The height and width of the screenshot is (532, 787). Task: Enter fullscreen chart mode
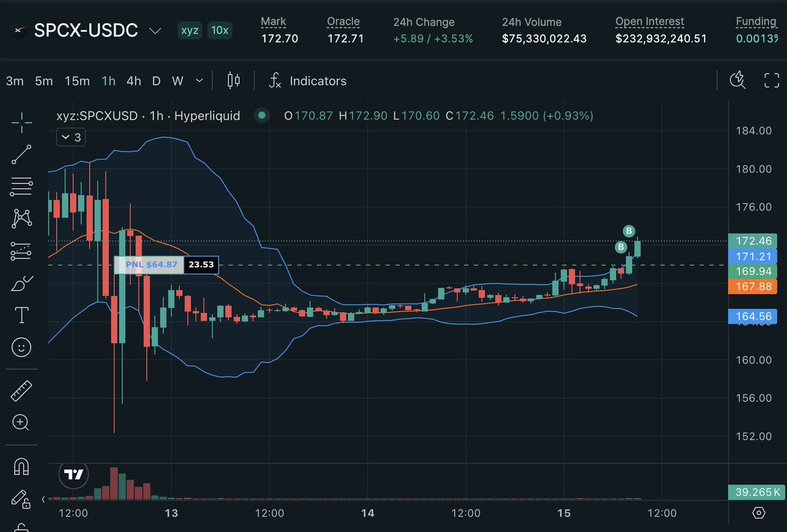point(771,81)
